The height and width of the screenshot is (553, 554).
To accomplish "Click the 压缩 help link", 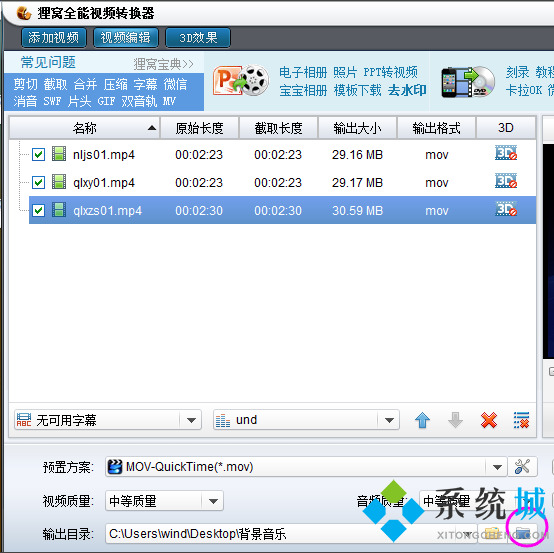I will pos(116,84).
